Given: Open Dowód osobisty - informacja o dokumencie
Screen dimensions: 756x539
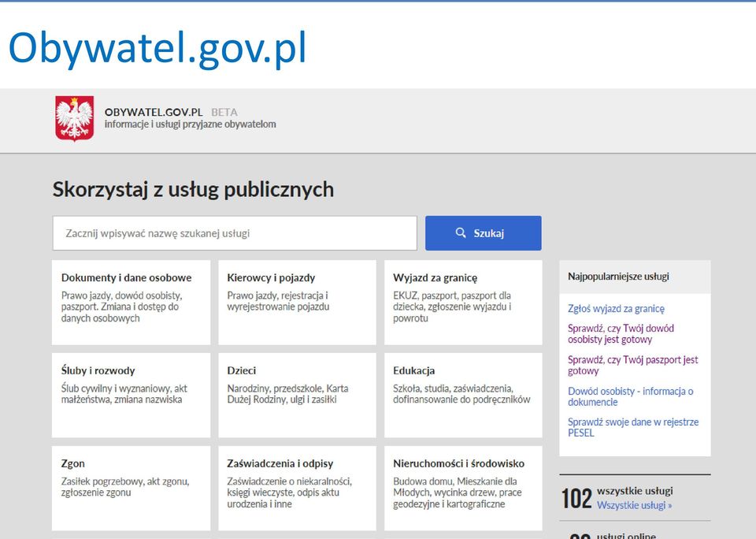Looking at the screenshot, I should [x=630, y=396].
